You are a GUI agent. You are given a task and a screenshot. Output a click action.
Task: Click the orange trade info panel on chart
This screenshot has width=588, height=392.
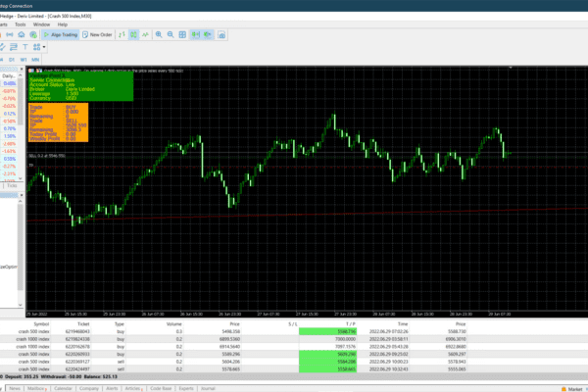click(x=59, y=122)
